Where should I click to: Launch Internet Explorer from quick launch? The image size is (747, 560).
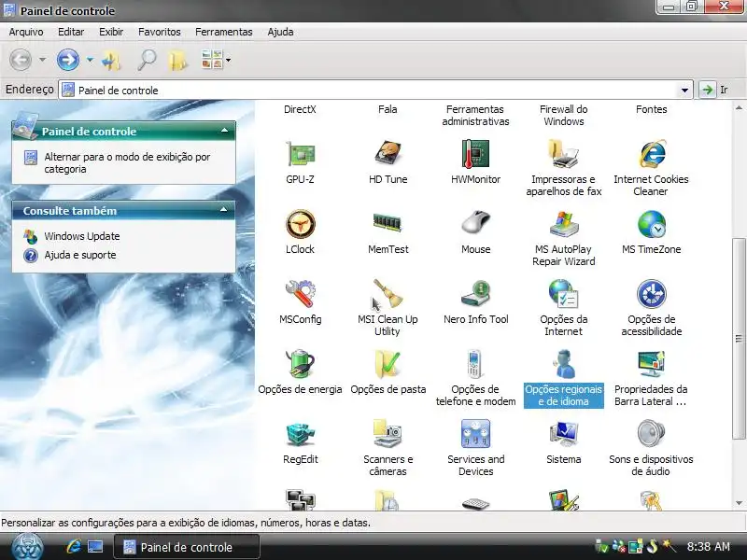tap(73, 546)
